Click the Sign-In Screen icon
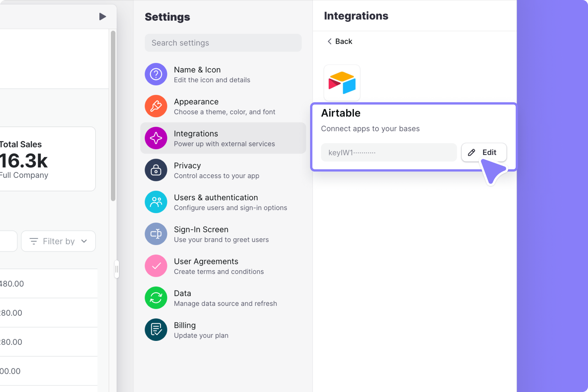 156,234
